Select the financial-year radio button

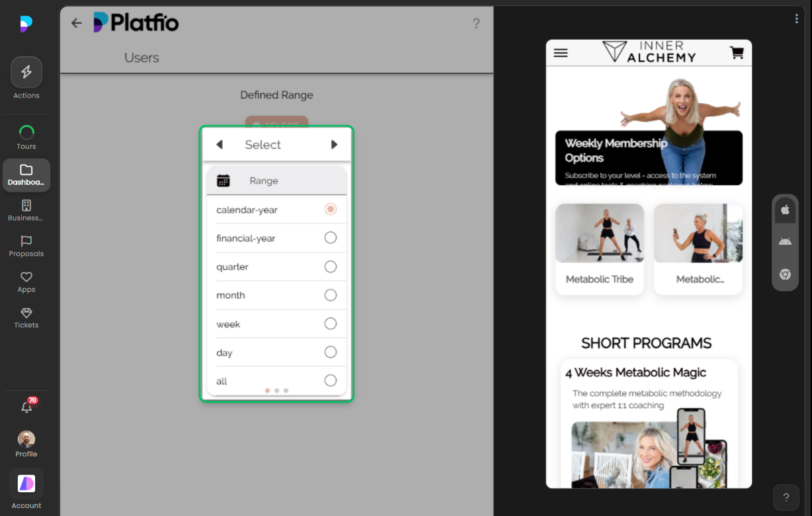330,237
